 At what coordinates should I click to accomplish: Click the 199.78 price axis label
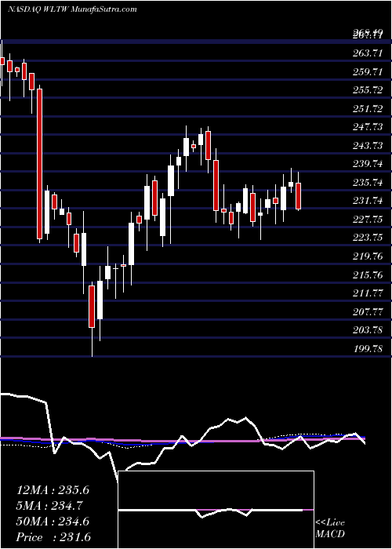367,348
